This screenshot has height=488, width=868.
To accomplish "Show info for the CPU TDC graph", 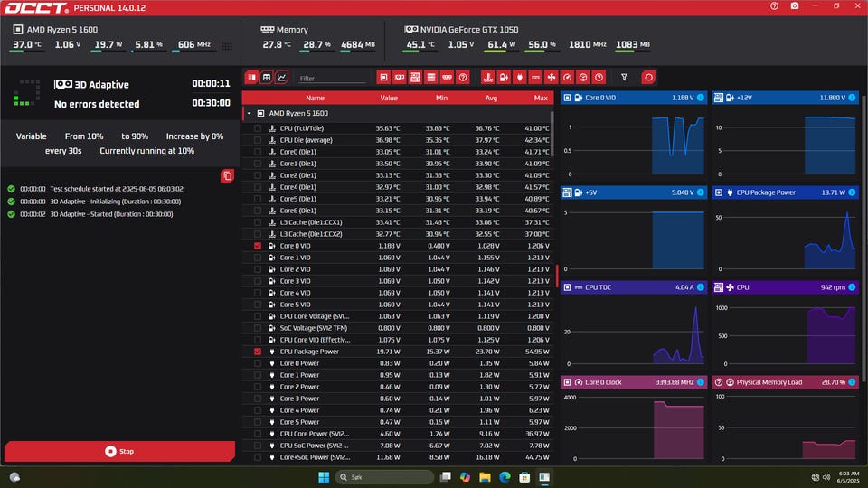I will coord(701,287).
